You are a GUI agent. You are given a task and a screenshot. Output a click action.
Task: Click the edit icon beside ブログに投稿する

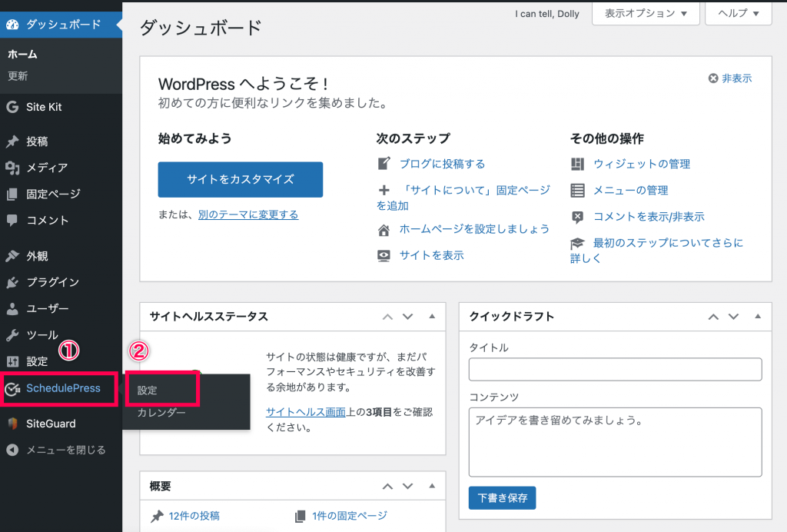tap(384, 164)
